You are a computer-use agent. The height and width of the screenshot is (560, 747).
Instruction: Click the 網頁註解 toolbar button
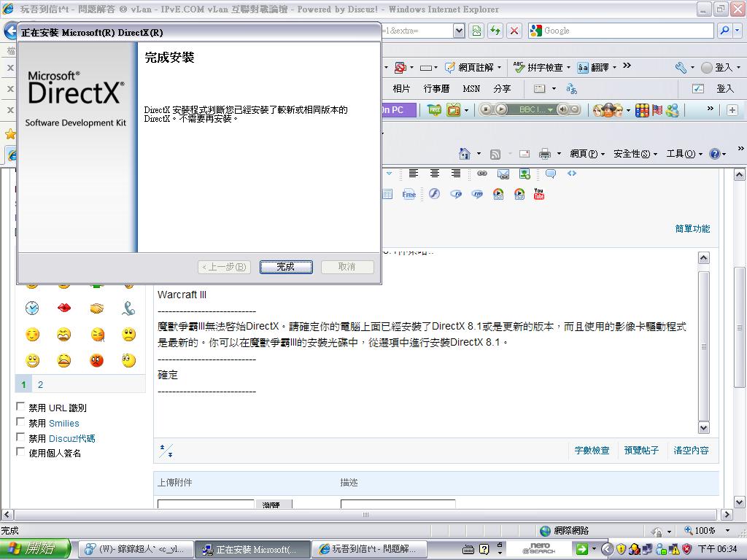(x=473, y=68)
